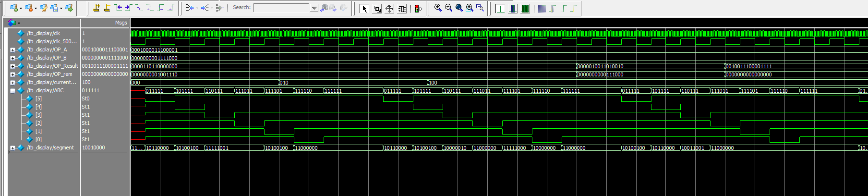Click the Zoom In on Active Cursor icon

pos(470,8)
